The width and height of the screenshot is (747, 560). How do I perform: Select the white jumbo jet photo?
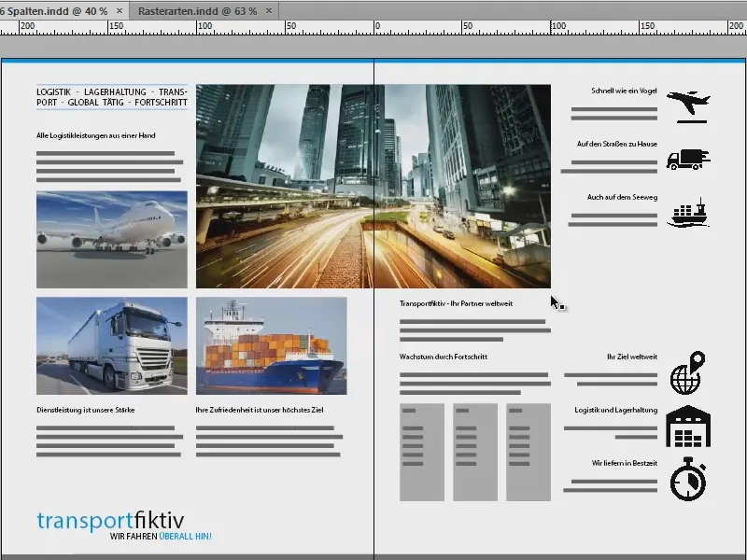tap(112, 240)
